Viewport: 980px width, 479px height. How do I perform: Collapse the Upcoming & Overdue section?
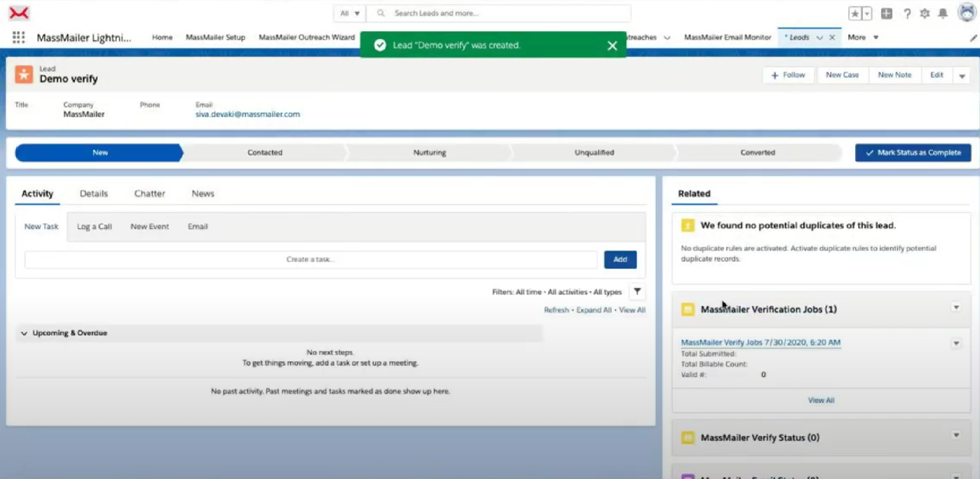(24, 333)
